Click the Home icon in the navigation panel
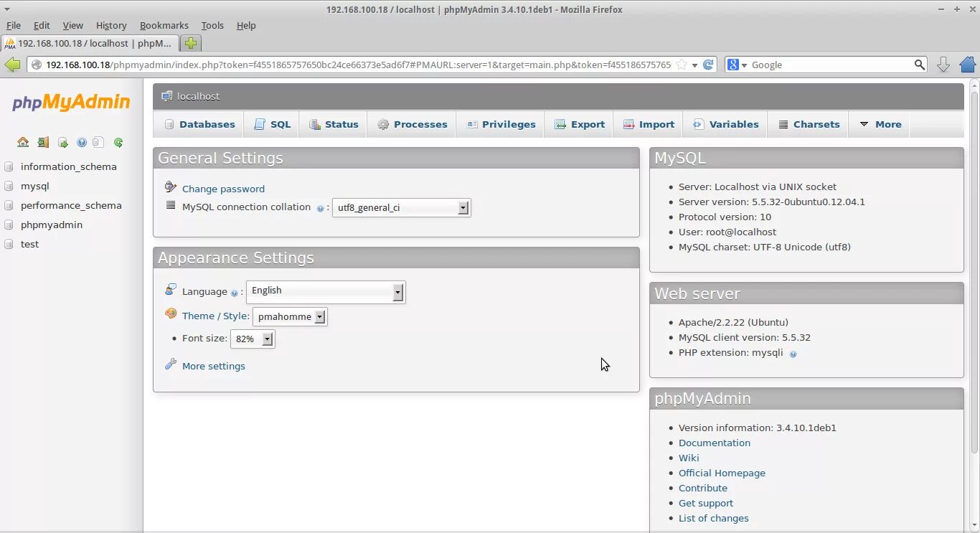 (x=23, y=143)
